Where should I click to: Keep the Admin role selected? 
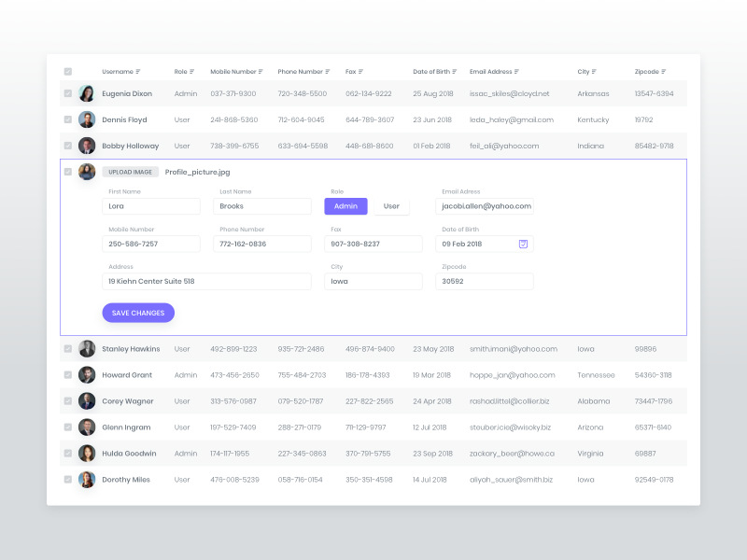click(x=345, y=205)
